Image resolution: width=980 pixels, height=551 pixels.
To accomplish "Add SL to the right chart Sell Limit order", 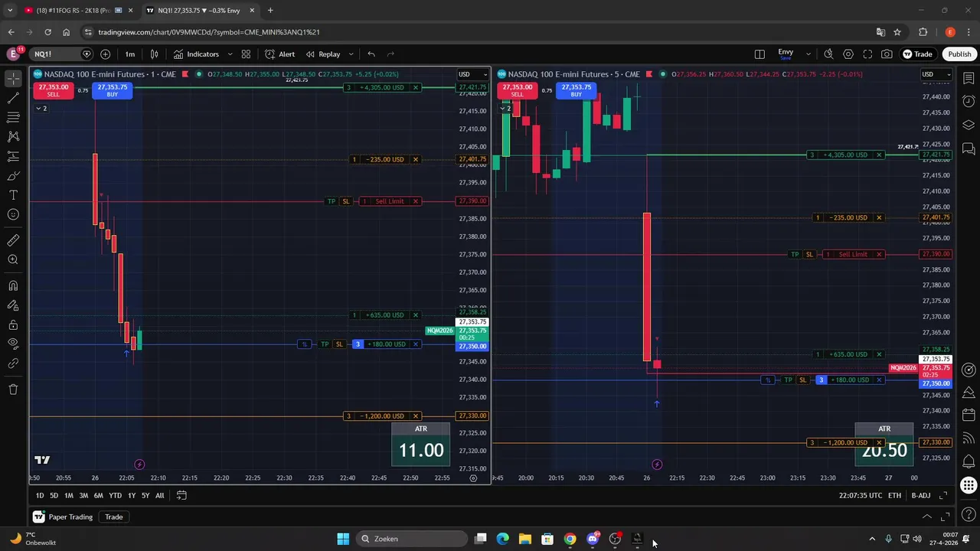I will pyautogui.click(x=809, y=254).
